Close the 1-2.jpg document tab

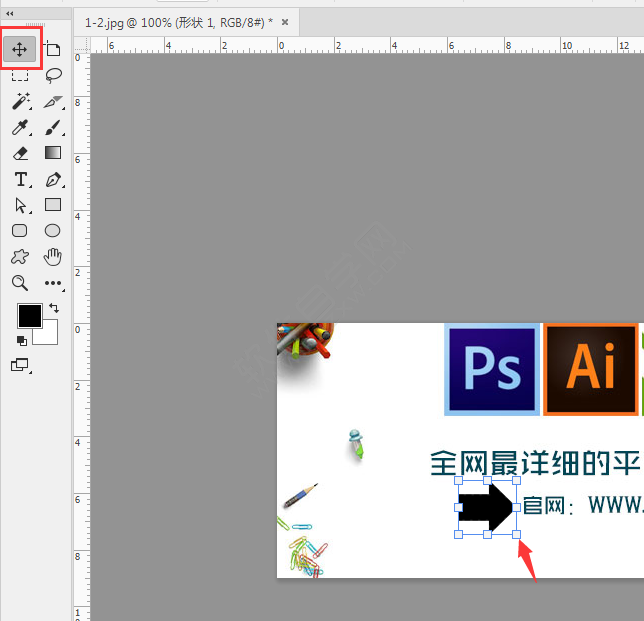pos(285,22)
